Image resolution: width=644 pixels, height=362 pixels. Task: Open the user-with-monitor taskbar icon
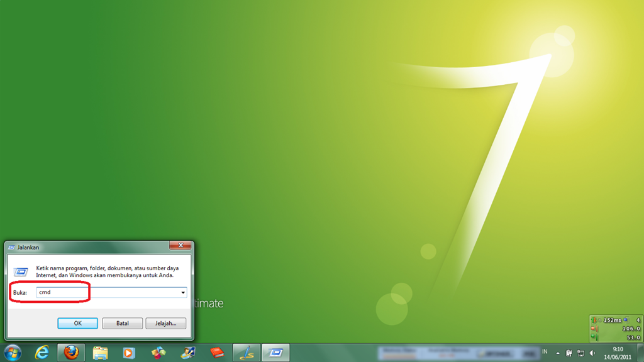(x=187, y=353)
